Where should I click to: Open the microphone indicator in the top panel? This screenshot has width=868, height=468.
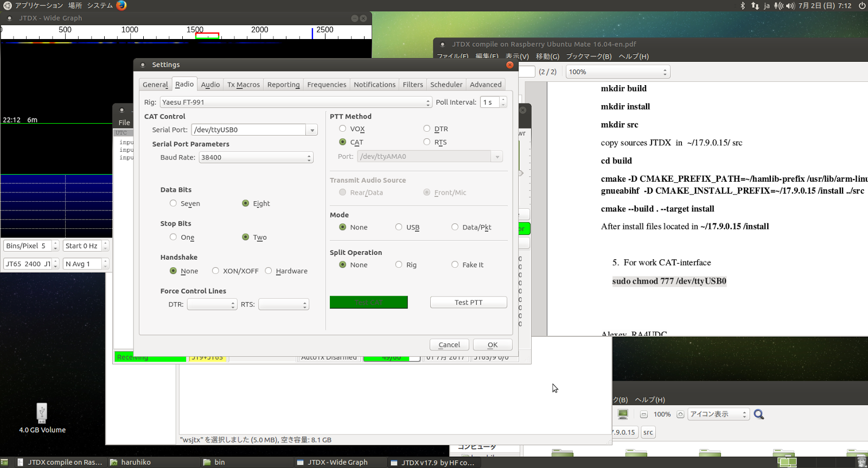click(x=777, y=5)
